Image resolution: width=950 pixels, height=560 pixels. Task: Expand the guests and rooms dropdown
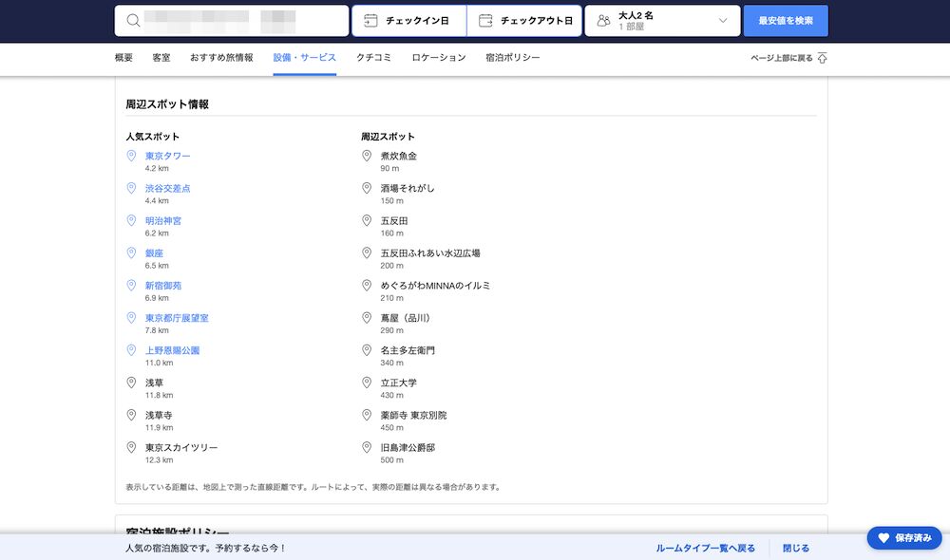point(662,21)
